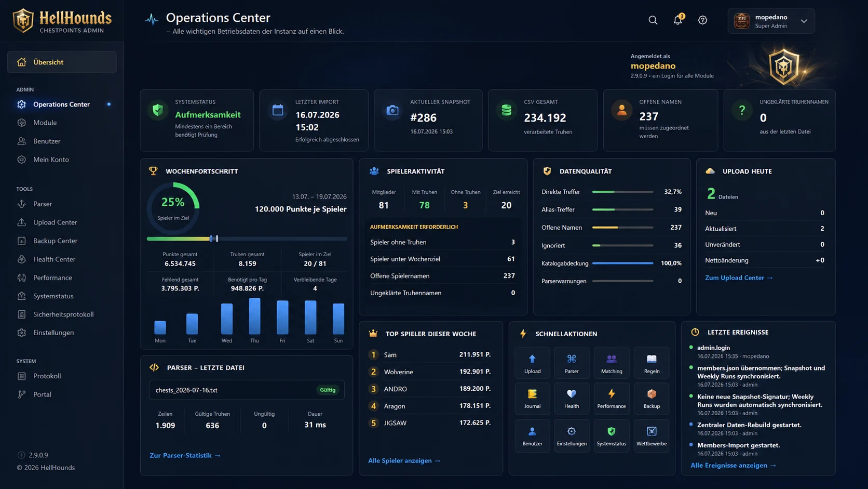Image resolution: width=868 pixels, height=489 pixels.
Task: Click the chests_2026-07-16.txt file field
Action: click(x=247, y=390)
